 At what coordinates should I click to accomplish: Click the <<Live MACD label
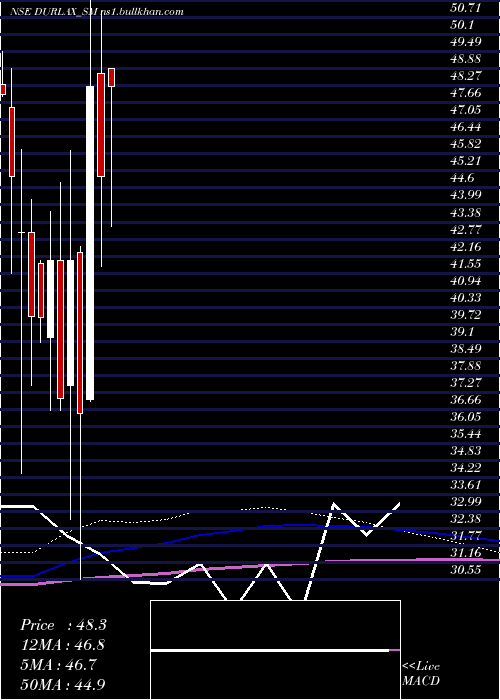[421, 673]
